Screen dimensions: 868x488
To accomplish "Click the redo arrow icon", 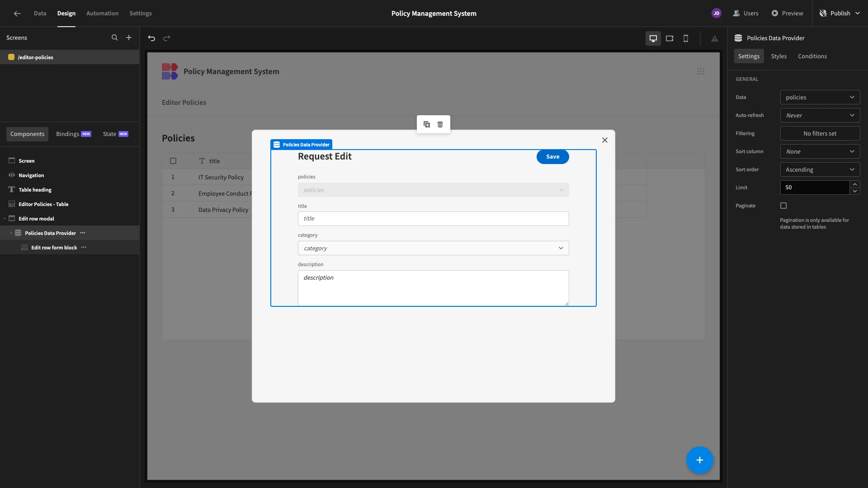I will (167, 38).
